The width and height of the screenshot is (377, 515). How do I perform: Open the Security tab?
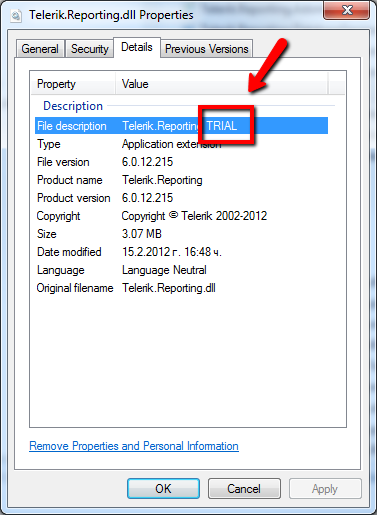tap(89, 49)
